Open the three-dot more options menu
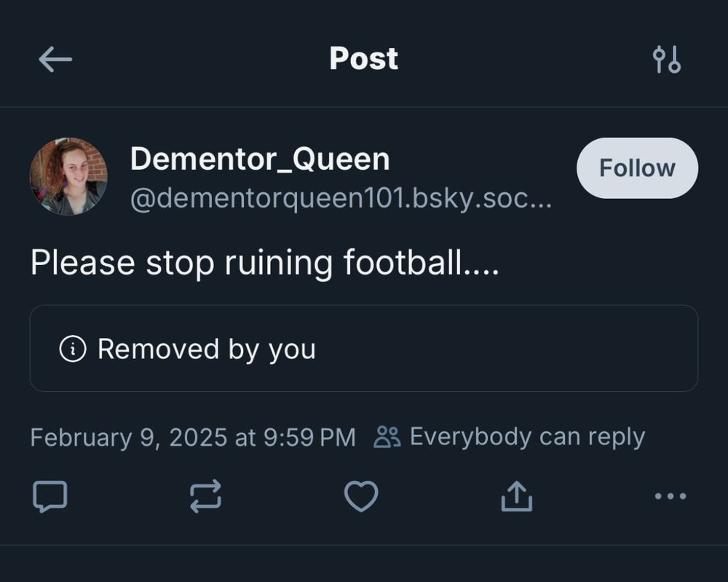728x582 pixels. [x=670, y=496]
